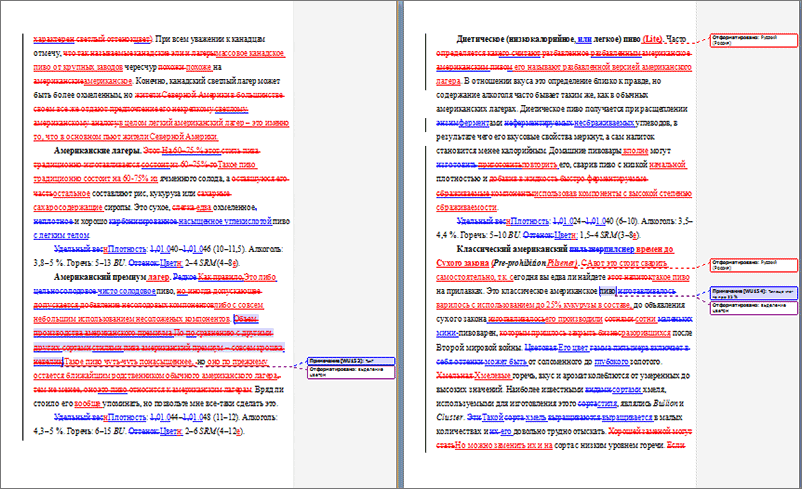
Task: Click the heading 'Классический американский'
Action: pyautogui.click(x=512, y=249)
